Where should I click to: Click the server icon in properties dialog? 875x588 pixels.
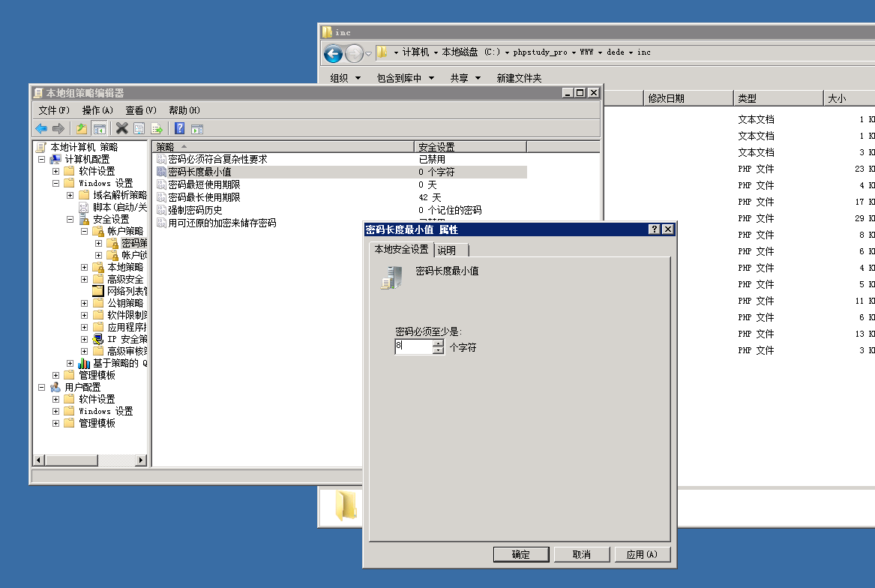(391, 277)
